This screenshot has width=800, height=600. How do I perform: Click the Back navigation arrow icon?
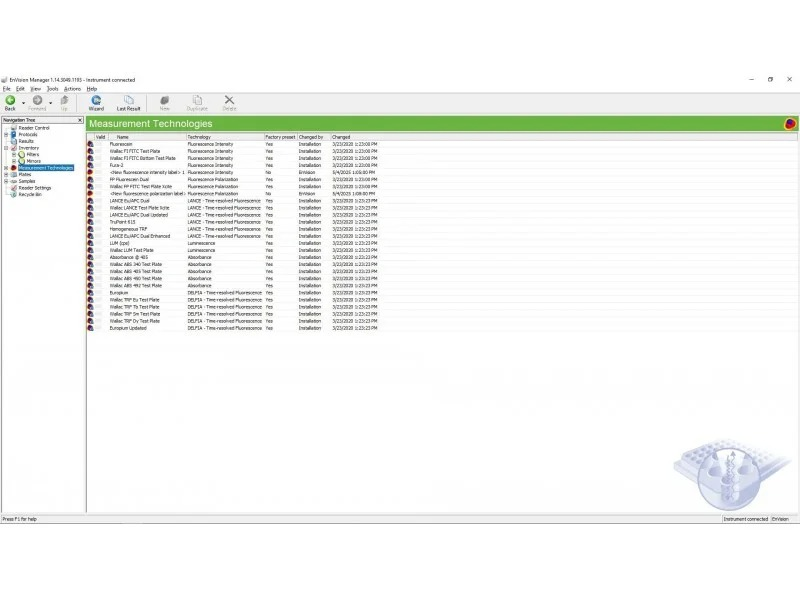pyautogui.click(x=10, y=100)
